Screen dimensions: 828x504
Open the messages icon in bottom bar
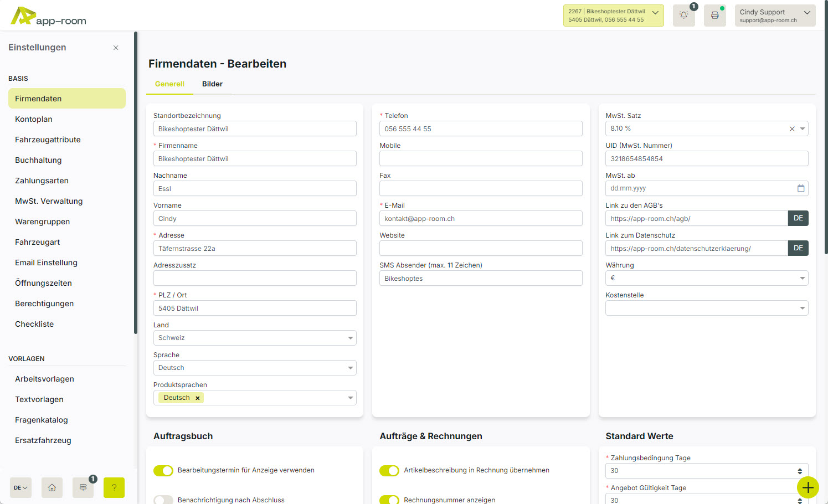[83, 487]
